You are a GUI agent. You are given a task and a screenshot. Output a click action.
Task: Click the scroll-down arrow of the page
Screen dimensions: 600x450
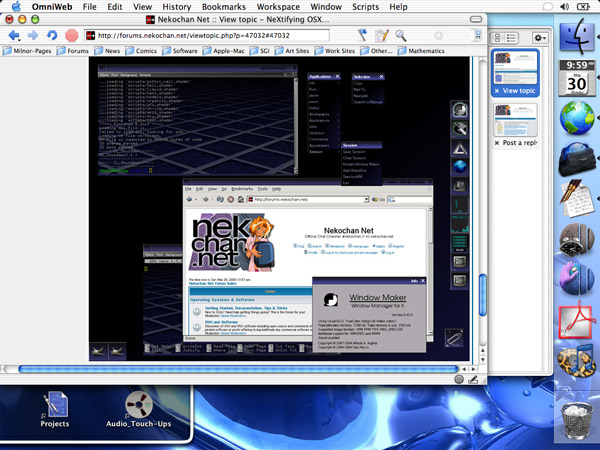pyautogui.click(x=483, y=360)
